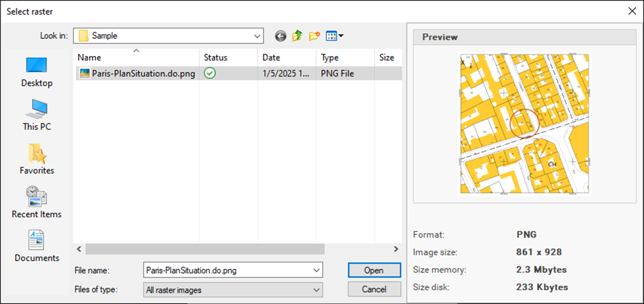The height and width of the screenshot is (304, 644).
Task: Click the Back navigation arrow icon
Action: click(281, 36)
